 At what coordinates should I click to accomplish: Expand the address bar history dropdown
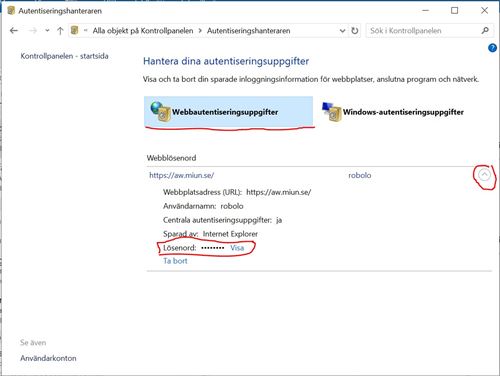pyautogui.click(x=342, y=31)
